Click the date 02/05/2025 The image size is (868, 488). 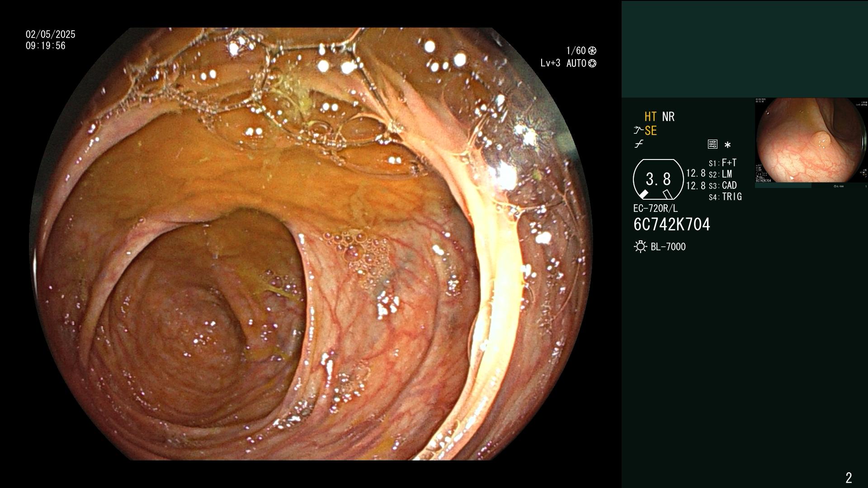[51, 34]
